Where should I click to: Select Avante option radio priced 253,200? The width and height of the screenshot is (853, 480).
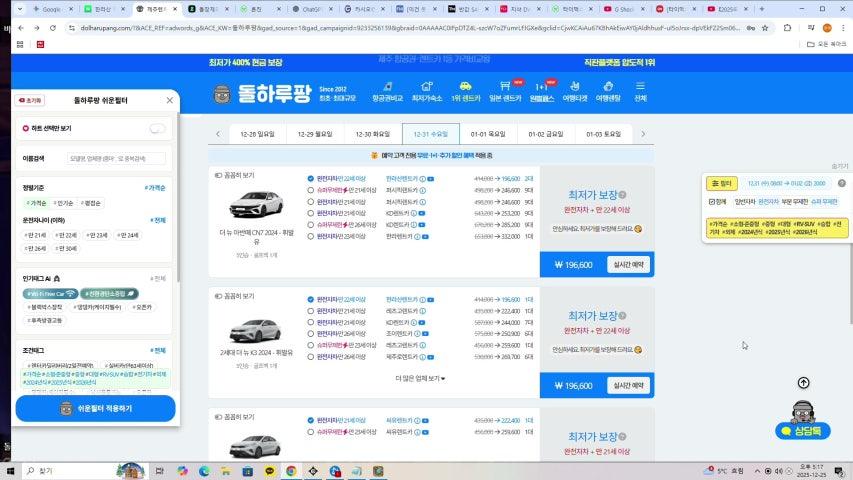coord(311,213)
